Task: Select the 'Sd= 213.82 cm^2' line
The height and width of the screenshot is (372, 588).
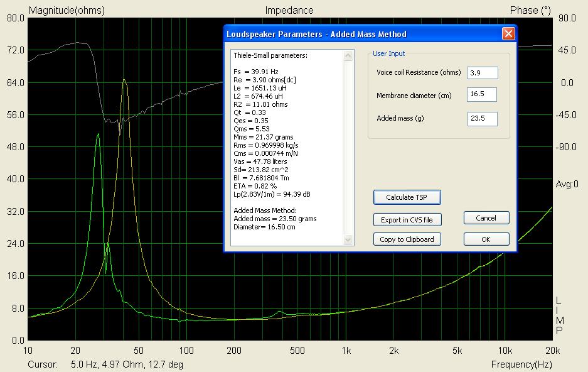Action: pyautogui.click(x=261, y=170)
